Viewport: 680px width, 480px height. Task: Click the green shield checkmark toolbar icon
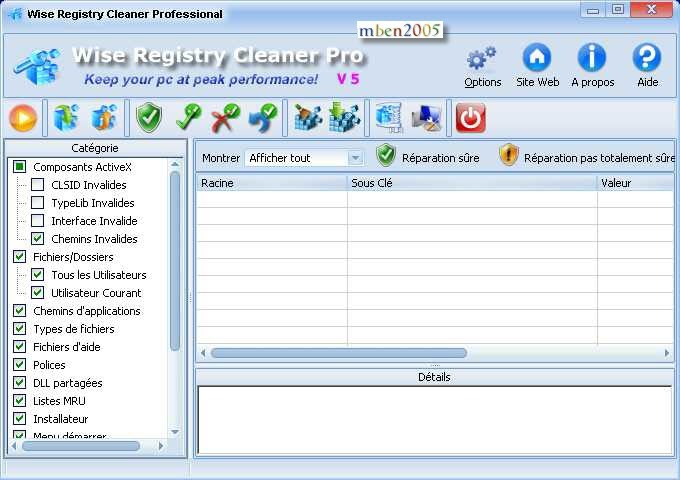coord(149,118)
